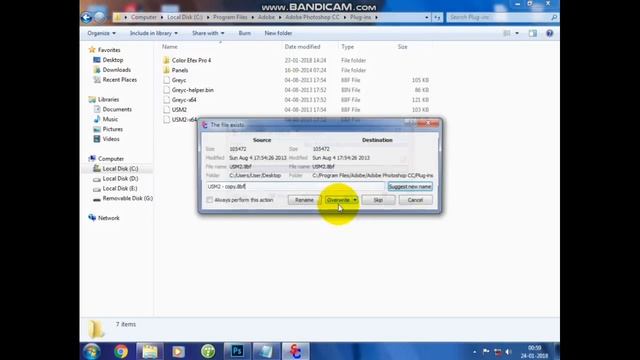Switch to Photoshop on the taskbar
This screenshot has height=360, width=640.
click(237, 351)
